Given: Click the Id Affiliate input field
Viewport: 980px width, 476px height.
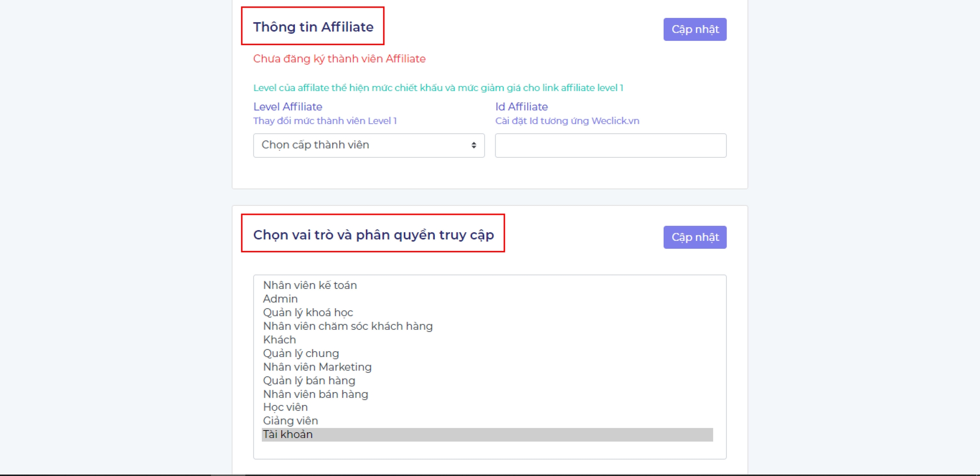Looking at the screenshot, I should (x=610, y=145).
